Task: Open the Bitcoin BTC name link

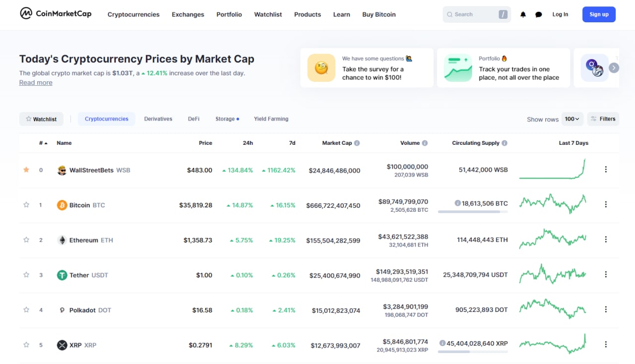Action: click(x=87, y=205)
